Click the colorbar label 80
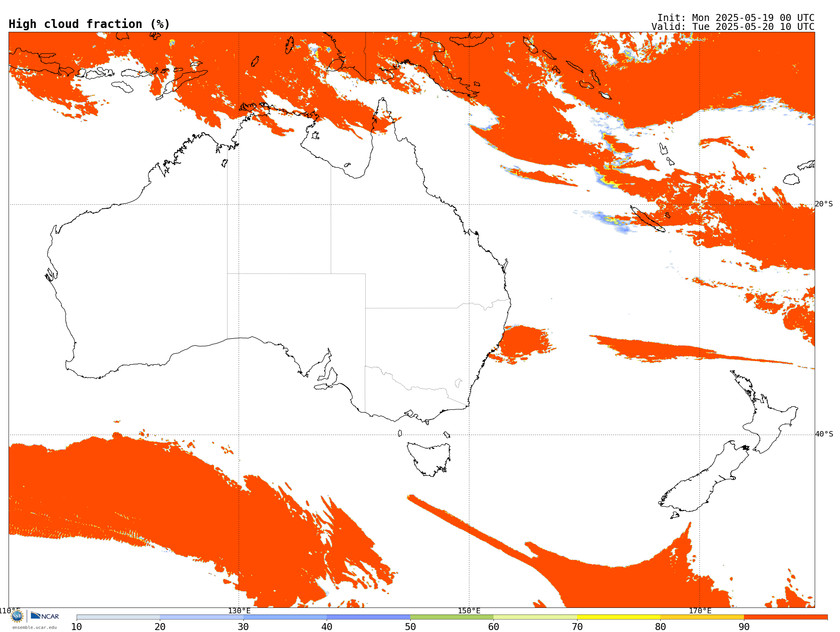This screenshot has height=632, width=840. pyautogui.click(x=660, y=627)
